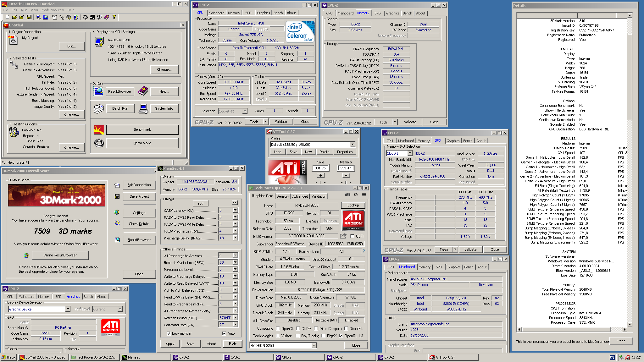Screen dimensions: 644x362
Task: Switch to Bench tab in CPU-Z Memory window
Action: (407, 13)
